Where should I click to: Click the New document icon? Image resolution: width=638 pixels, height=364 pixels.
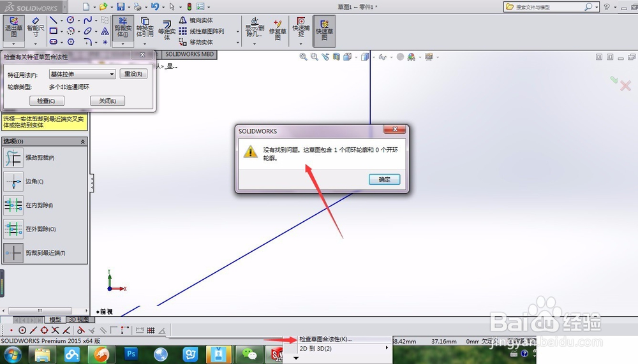[x=86, y=6]
